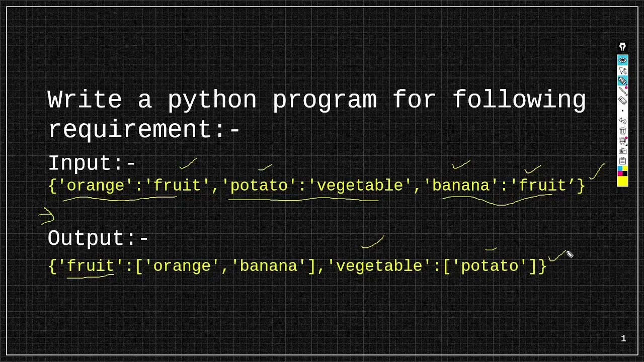The height and width of the screenshot is (362, 644).
Task: Pick the cyan color swatch
Action: [x=620, y=168]
